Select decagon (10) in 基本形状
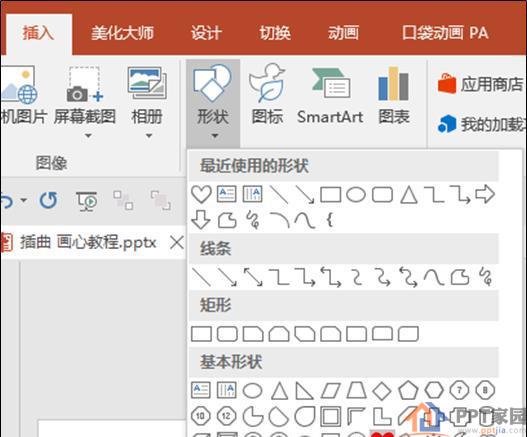Image resolution: width=527 pixels, height=437 pixels. [201, 416]
